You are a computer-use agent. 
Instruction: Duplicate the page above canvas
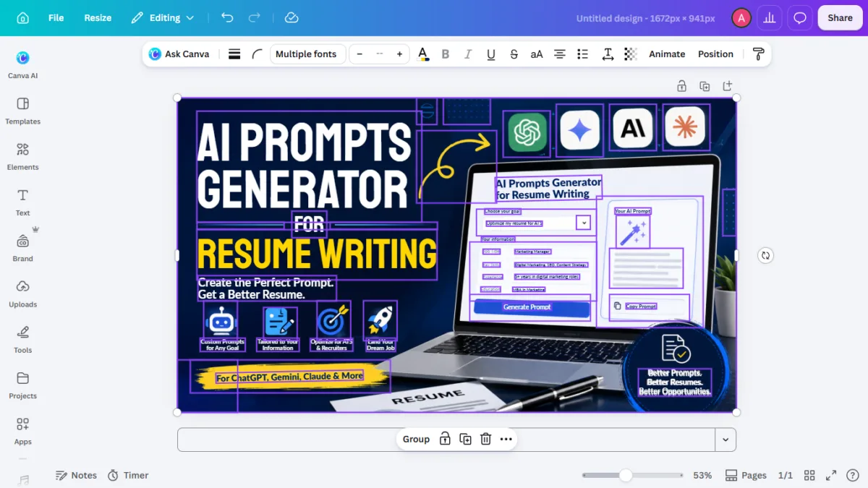705,86
